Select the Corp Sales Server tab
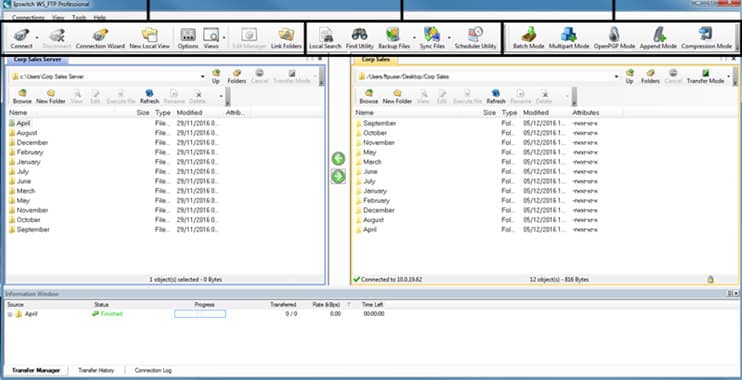This screenshot has width=742, height=380. point(37,60)
